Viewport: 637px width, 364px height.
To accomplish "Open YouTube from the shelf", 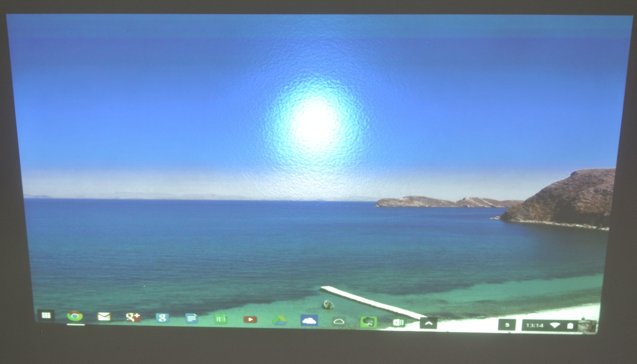I will click(x=250, y=320).
